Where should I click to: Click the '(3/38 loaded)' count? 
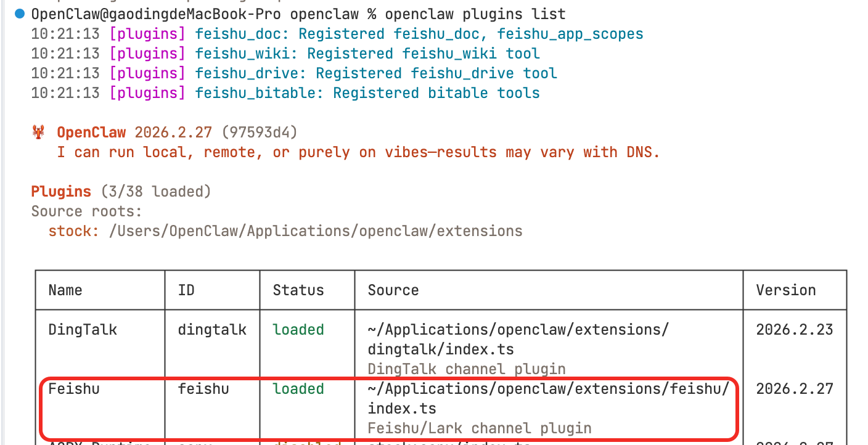pos(156,192)
